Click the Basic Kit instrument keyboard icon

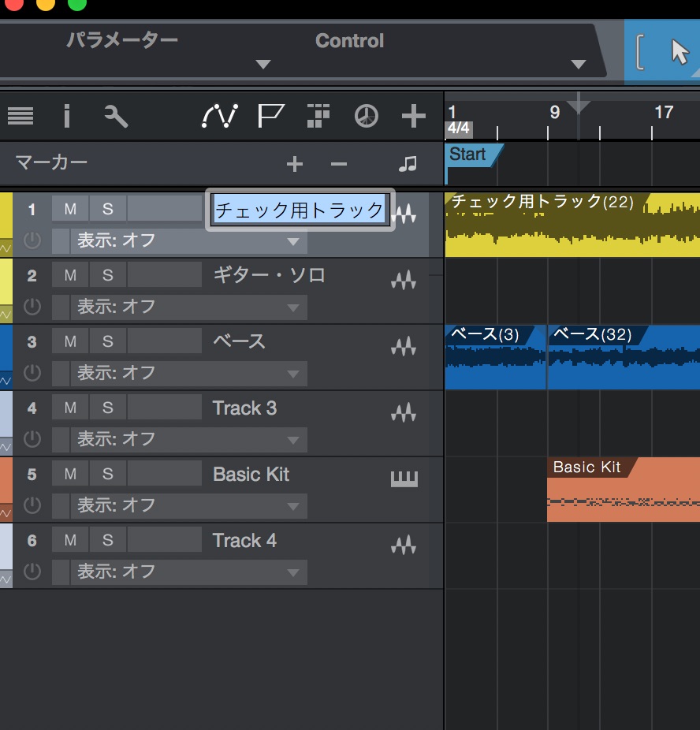click(404, 478)
